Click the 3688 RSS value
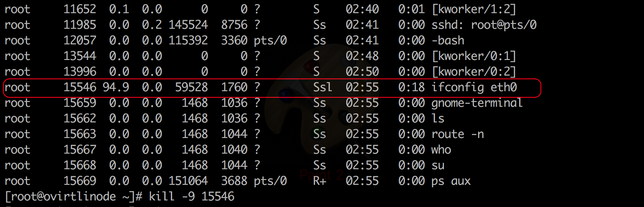 point(234,181)
